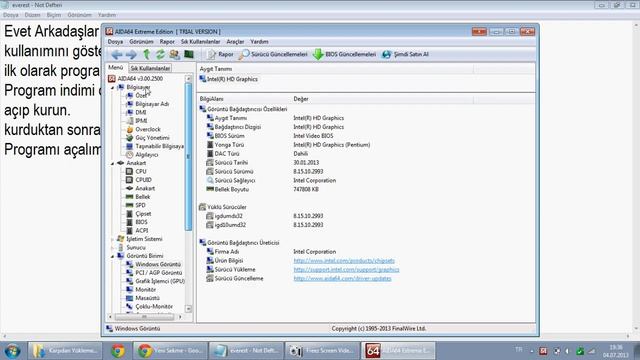Collapse the Görüntü Birimi tree node
This screenshot has width=640, height=360.
[113, 256]
